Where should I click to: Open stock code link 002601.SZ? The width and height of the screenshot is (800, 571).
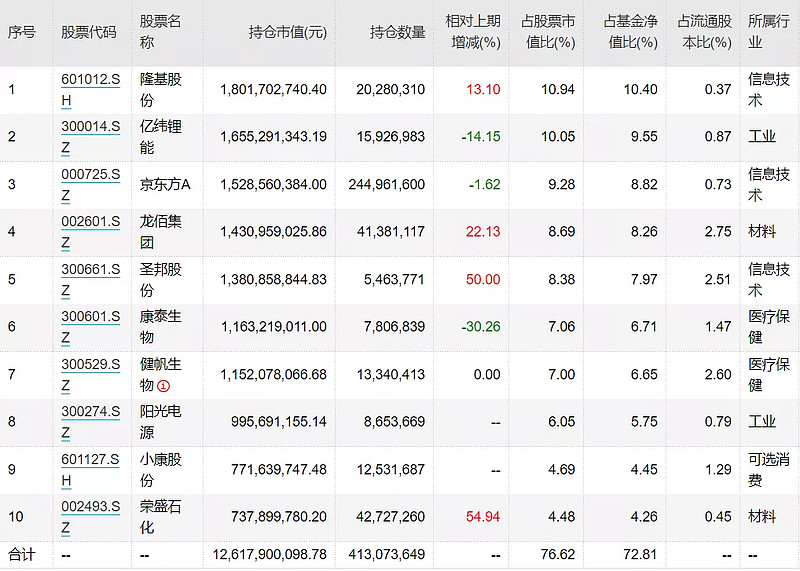pyautogui.click(x=90, y=232)
